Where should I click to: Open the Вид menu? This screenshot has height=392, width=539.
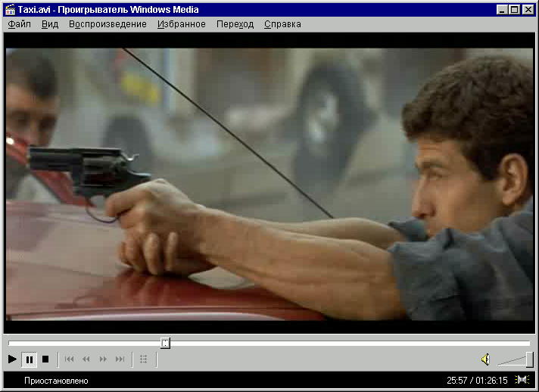click(50, 24)
